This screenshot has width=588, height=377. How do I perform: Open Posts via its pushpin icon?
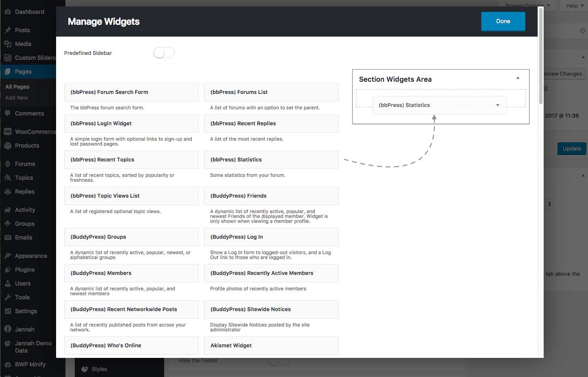point(7,30)
